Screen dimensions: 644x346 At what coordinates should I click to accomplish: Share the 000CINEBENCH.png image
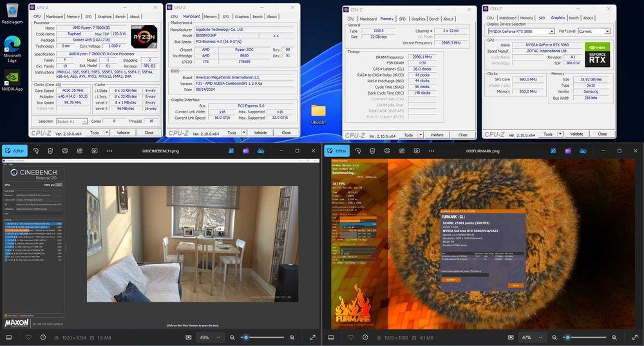80,151
